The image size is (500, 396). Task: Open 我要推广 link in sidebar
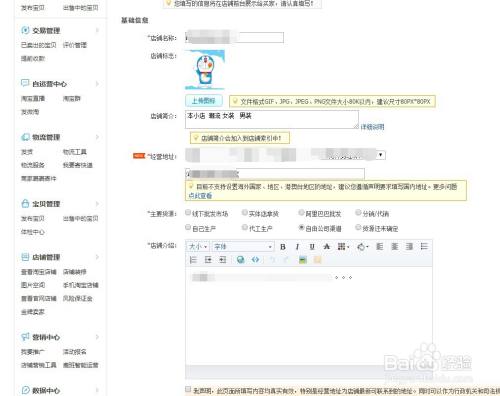pyautogui.click(x=33, y=352)
